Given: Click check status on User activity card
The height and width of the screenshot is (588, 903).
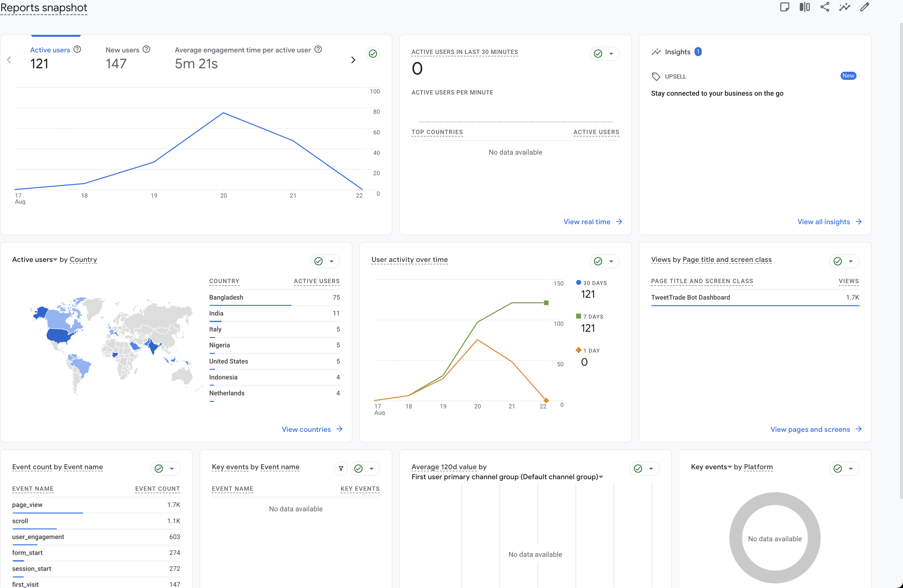Looking at the screenshot, I should pos(598,261).
